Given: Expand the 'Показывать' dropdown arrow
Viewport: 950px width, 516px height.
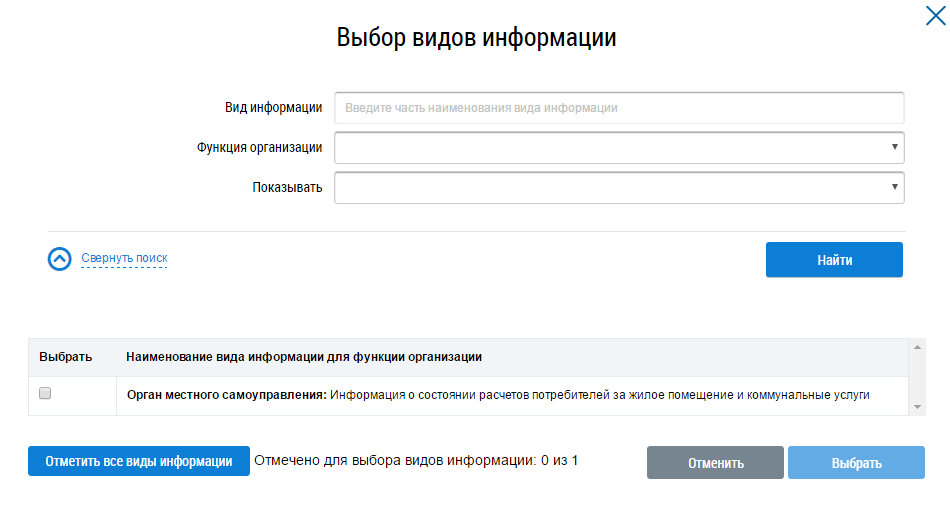Looking at the screenshot, I should click(894, 187).
